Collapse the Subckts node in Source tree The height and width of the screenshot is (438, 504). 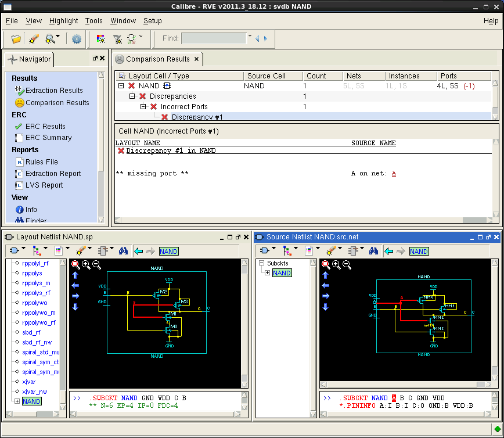coord(262,263)
